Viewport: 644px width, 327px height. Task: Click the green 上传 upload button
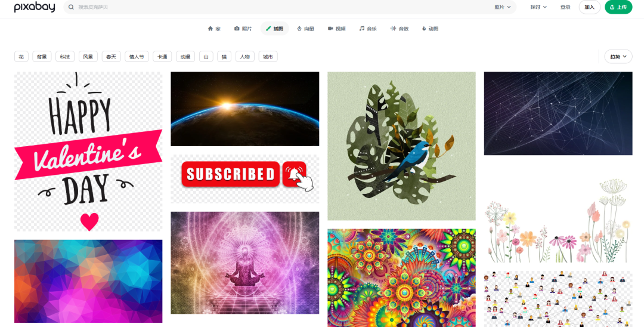618,7
